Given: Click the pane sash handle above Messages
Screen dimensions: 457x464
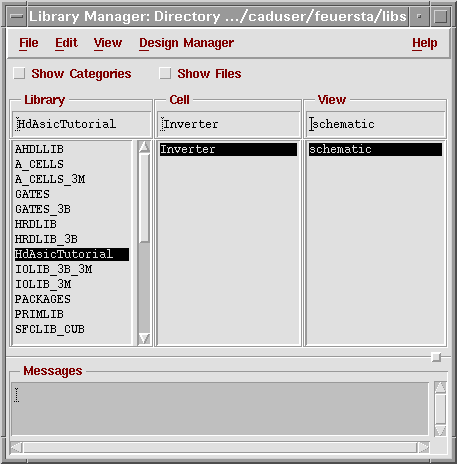Looking at the screenshot, I should pyautogui.click(x=436, y=357).
